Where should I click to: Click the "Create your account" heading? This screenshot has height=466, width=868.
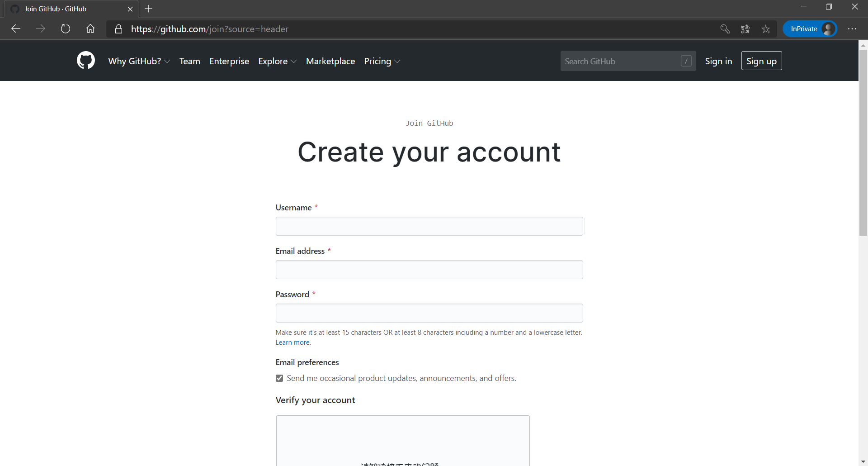click(x=429, y=152)
